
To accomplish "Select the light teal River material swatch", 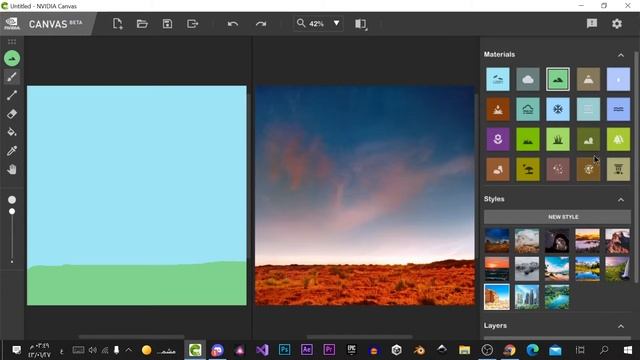I will 588,109.
